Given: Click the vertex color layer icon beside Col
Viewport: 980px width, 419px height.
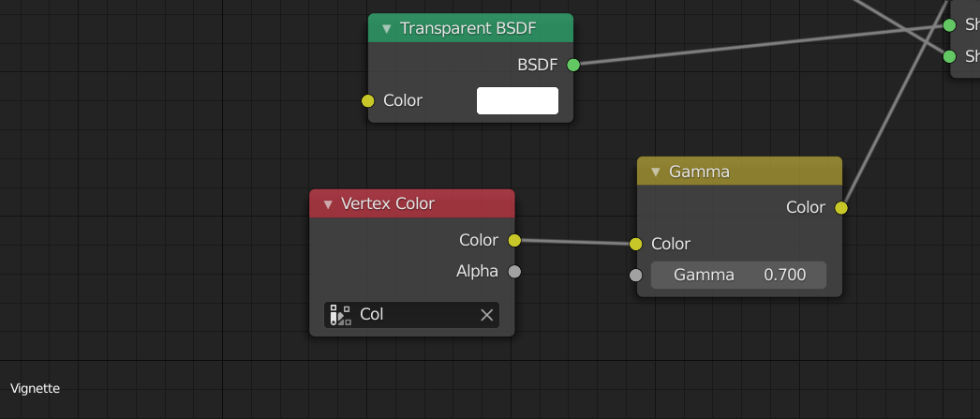Looking at the screenshot, I should (341, 315).
